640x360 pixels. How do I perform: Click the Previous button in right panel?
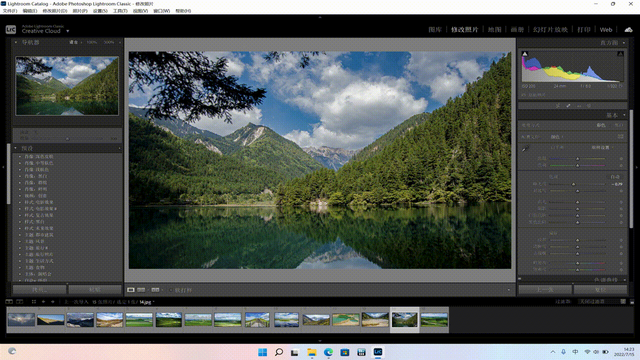(545, 289)
